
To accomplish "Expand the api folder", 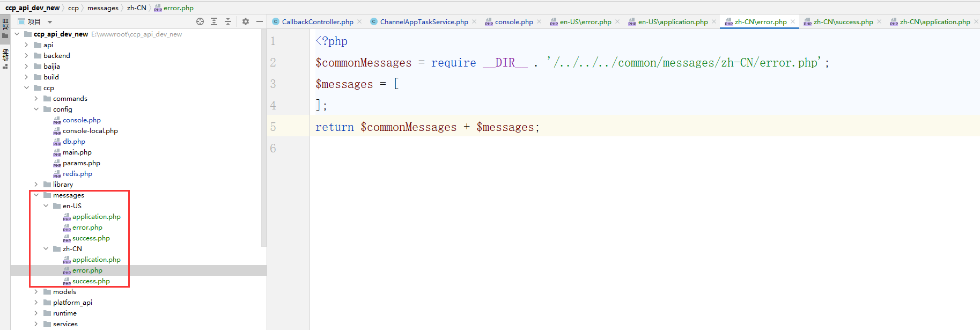I will point(26,45).
